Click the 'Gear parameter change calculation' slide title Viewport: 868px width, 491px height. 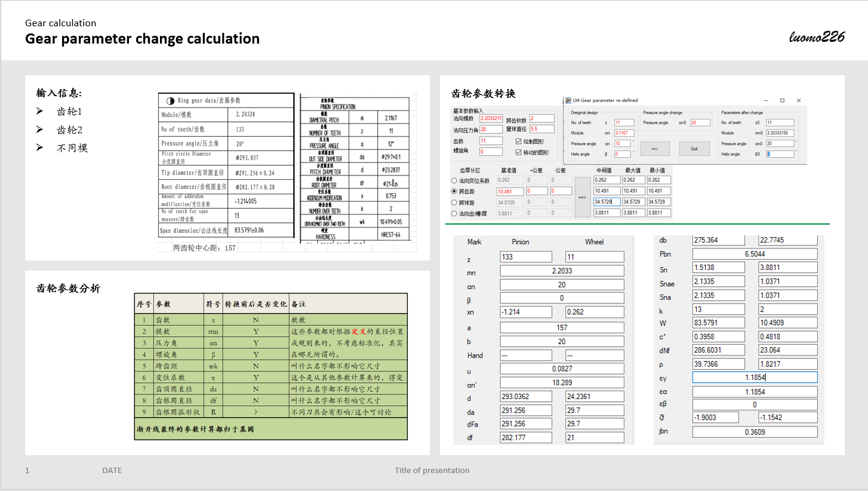pos(142,39)
